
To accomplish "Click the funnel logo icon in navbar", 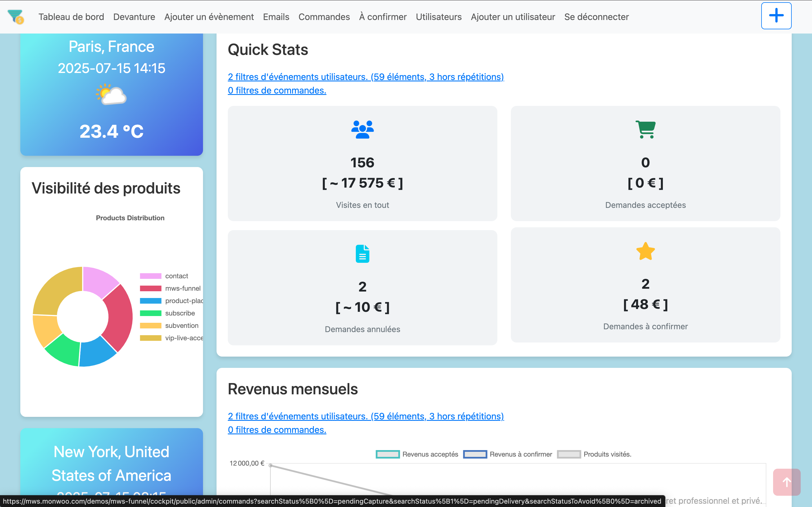I will coord(16,16).
